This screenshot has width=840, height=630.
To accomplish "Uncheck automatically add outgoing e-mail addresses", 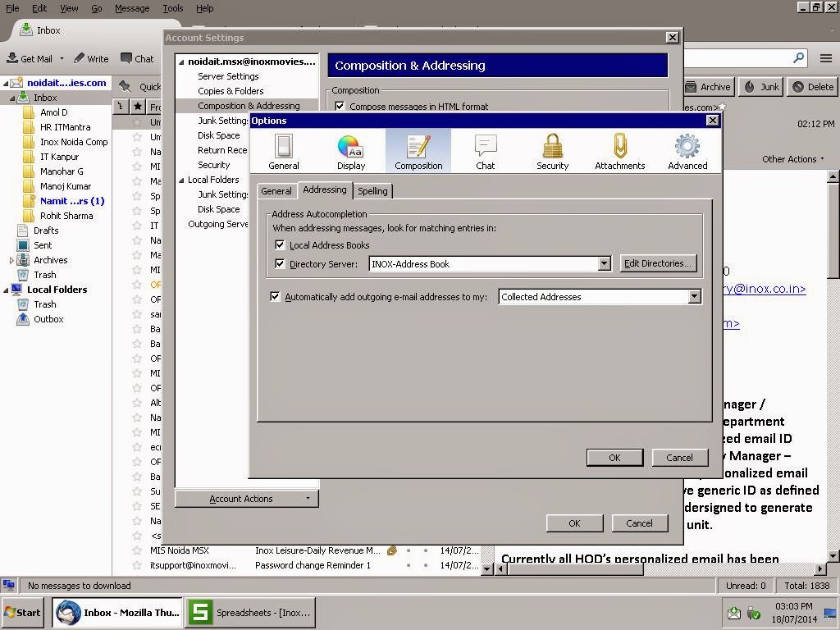I will coord(276,296).
